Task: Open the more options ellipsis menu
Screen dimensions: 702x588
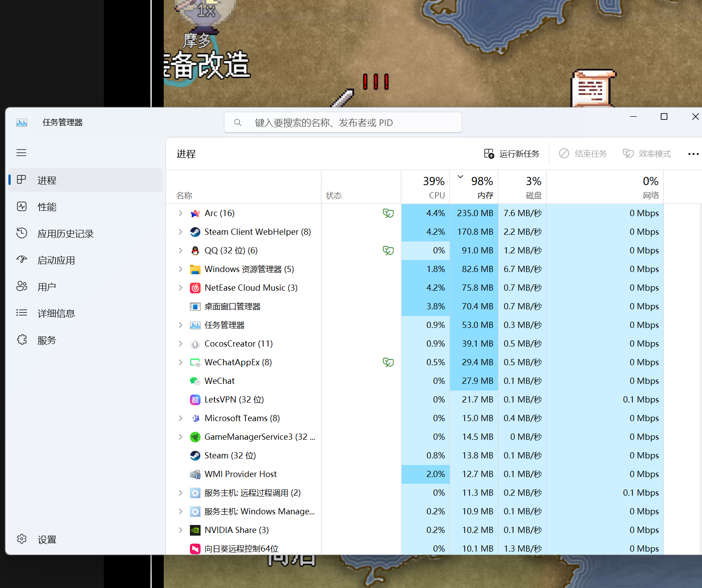Action: coord(693,154)
